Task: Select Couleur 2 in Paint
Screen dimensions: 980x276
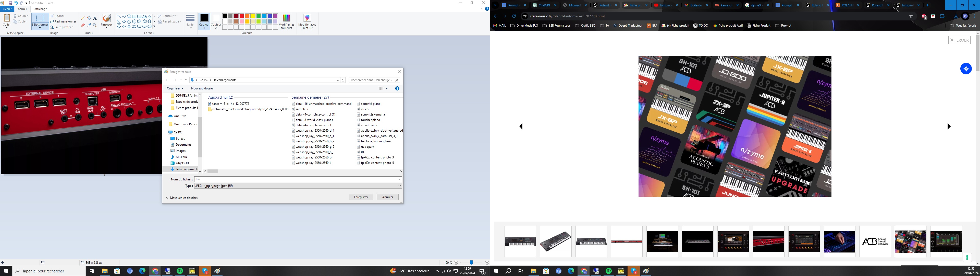Action: 216,22
